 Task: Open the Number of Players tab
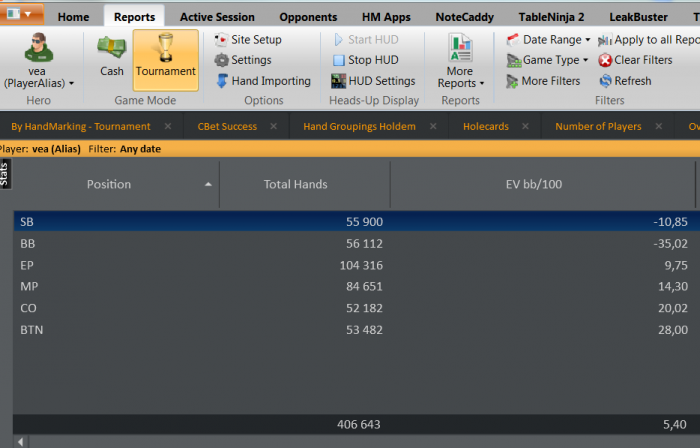pyautogui.click(x=598, y=126)
